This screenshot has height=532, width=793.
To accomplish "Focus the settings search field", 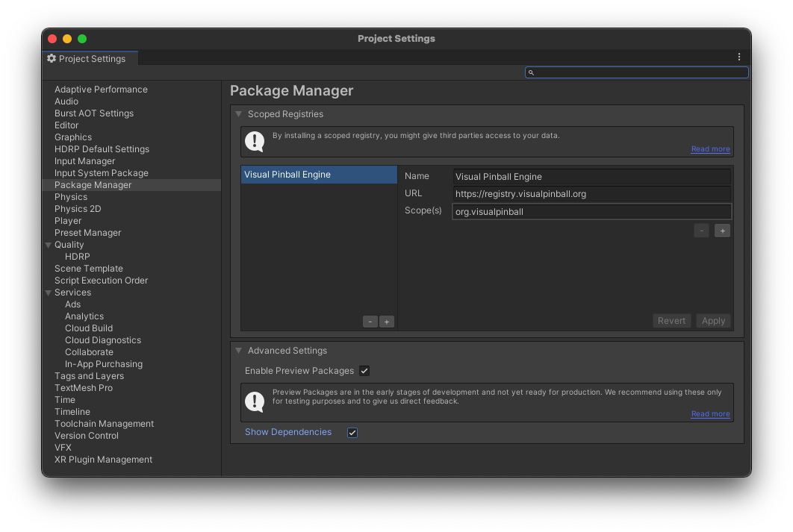I will (637, 73).
